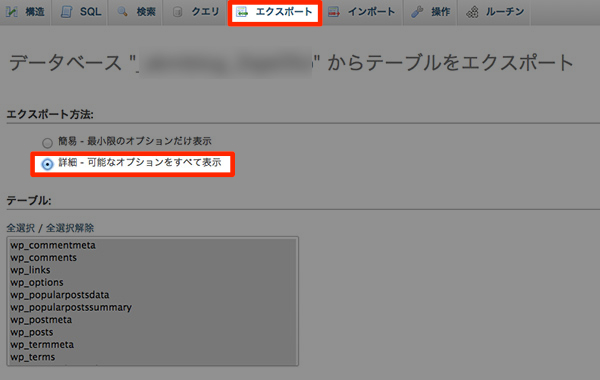This screenshot has height=380, width=600.
Task: Click the Structure (構造) tab icon
Action: click(12, 12)
